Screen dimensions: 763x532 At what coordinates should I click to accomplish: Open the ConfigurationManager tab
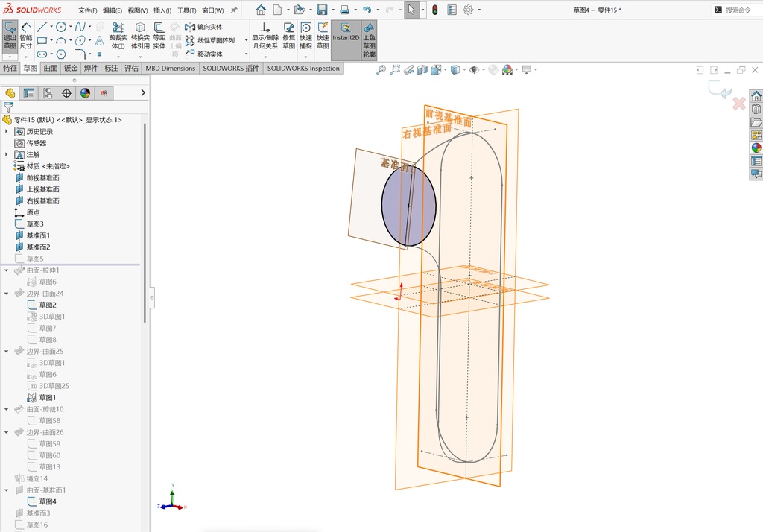(x=48, y=93)
